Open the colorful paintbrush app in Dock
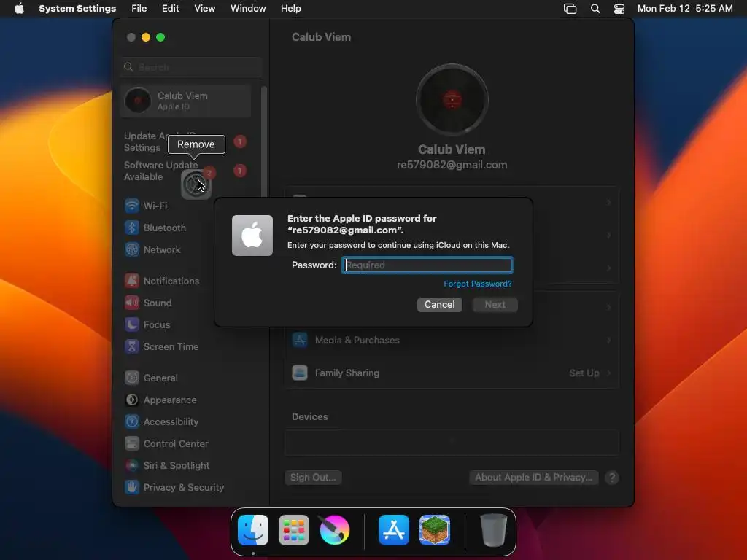This screenshot has width=747, height=560. 334,530
